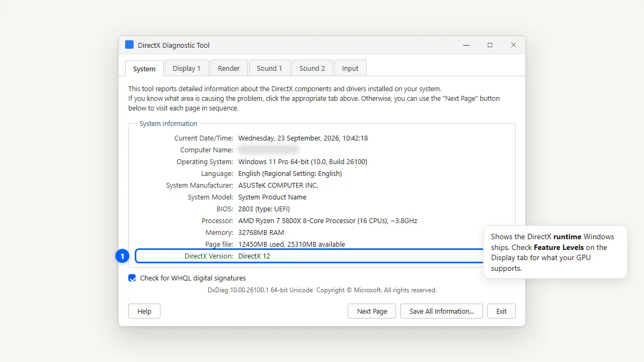Click the Next Page button

372,311
